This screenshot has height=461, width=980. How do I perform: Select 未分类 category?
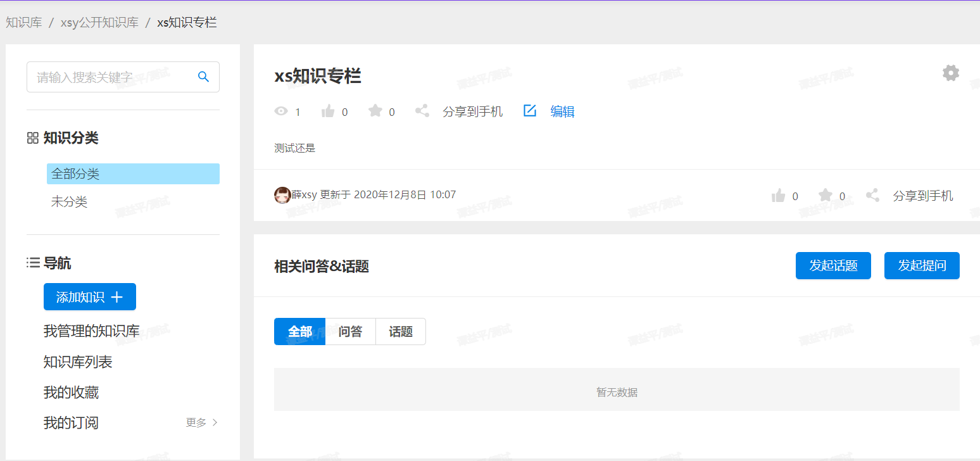(69, 202)
